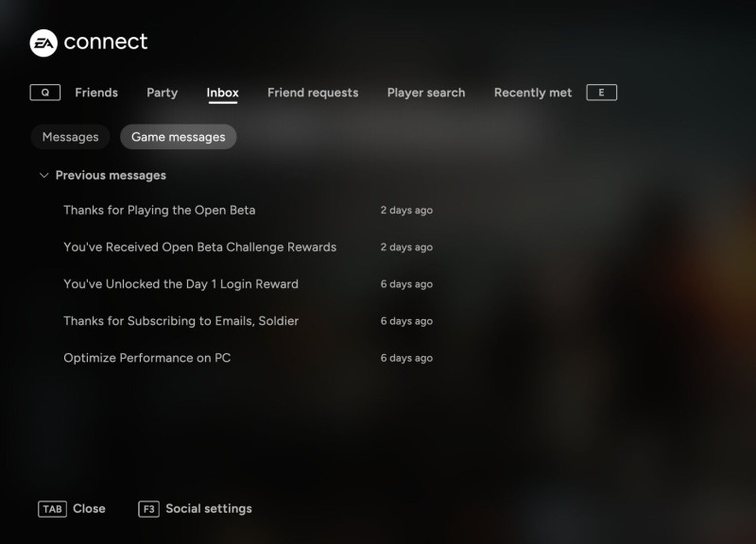Select the Inbox tab

point(222,93)
